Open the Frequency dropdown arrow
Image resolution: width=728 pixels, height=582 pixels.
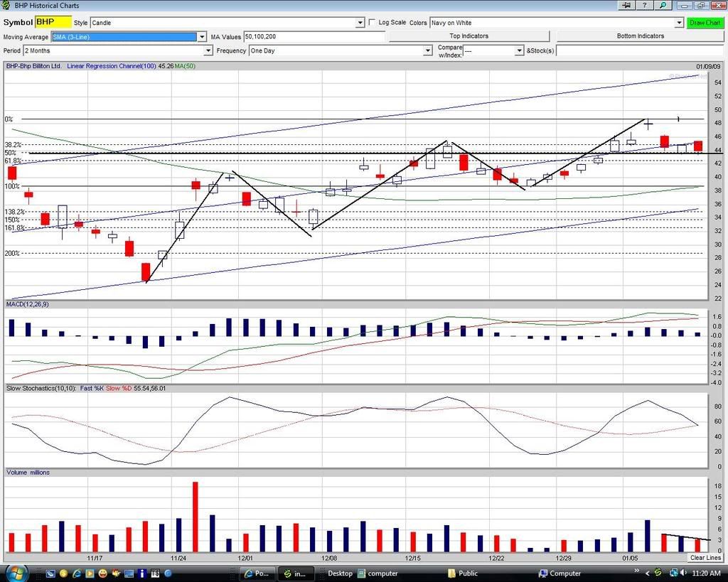(428, 50)
